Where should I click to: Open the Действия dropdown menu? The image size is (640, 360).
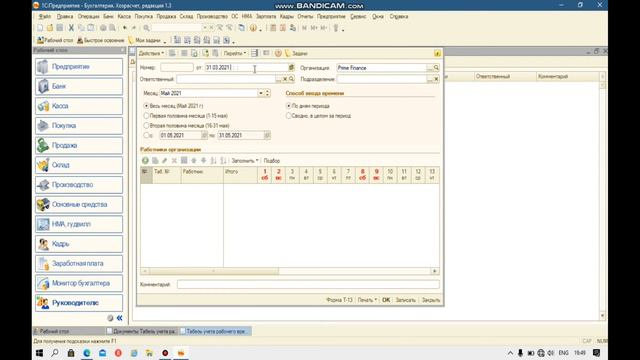(x=151, y=53)
